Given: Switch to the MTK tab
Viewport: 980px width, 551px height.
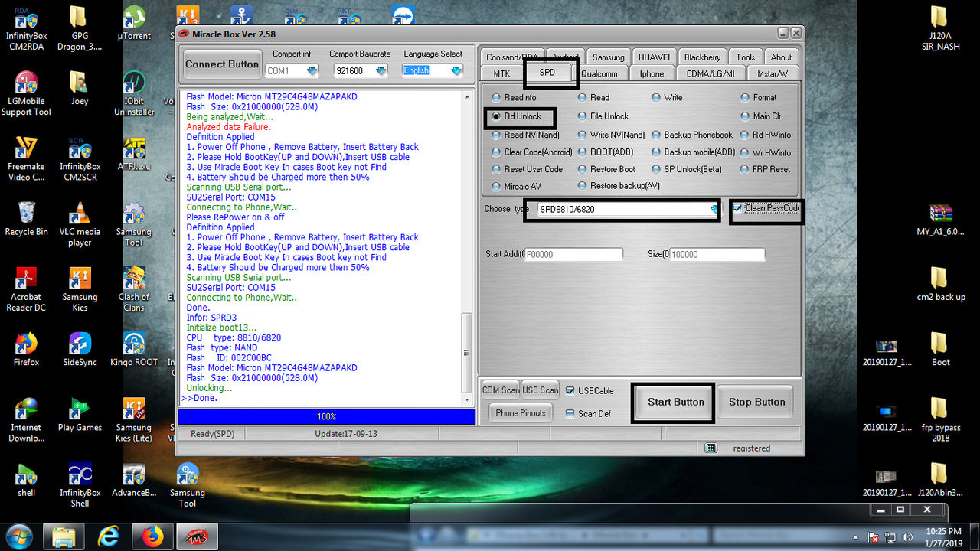Looking at the screenshot, I should coord(501,73).
